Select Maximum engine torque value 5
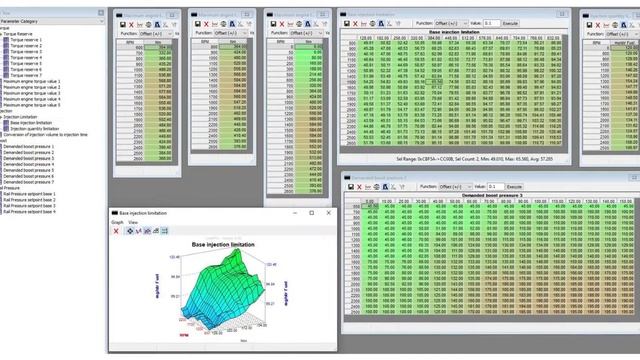Screen dimensions: 640x360 [x=32, y=105]
